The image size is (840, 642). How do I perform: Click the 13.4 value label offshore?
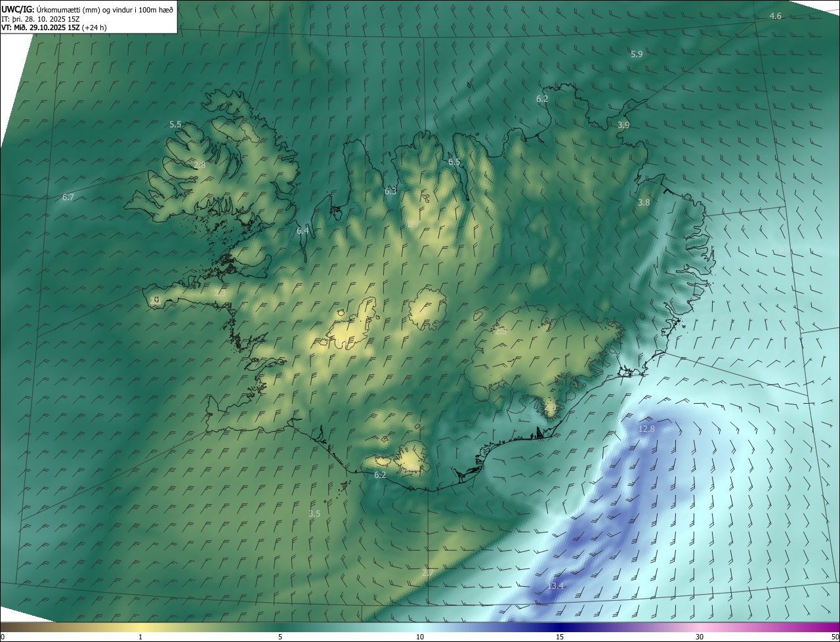(555, 586)
